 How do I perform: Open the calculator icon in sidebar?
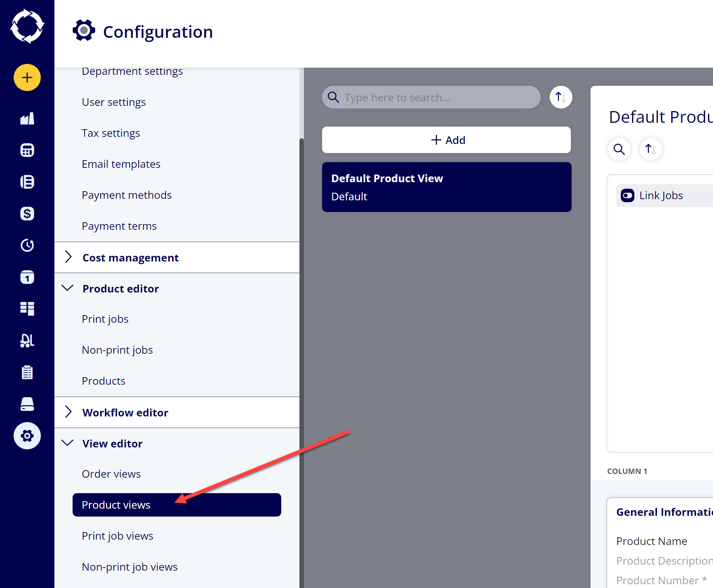[27, 150]
